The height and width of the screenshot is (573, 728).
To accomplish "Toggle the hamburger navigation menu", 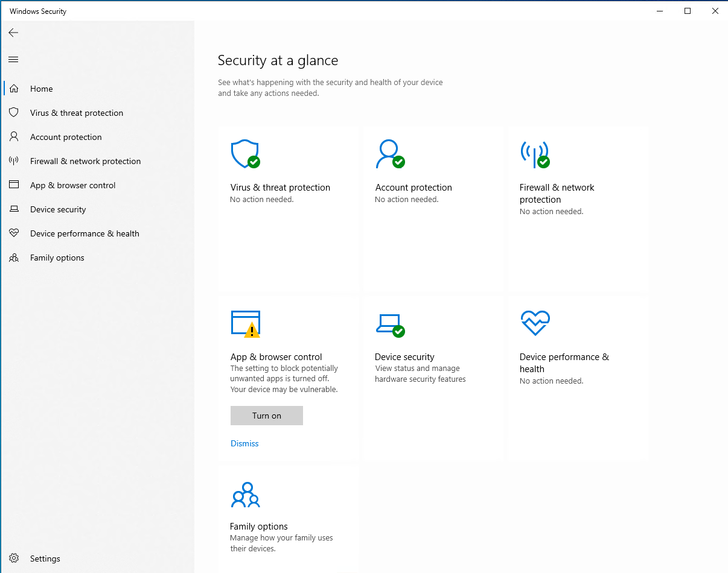I will [13, 59].
